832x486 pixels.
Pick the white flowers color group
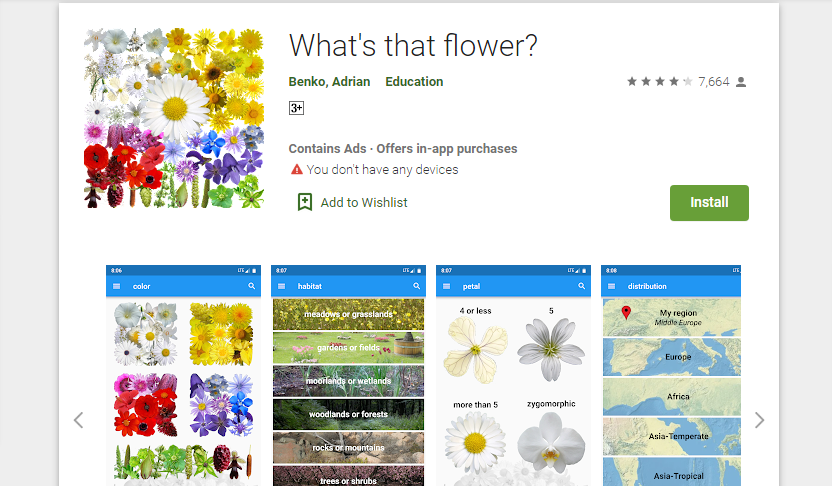[x=145, y=334]
